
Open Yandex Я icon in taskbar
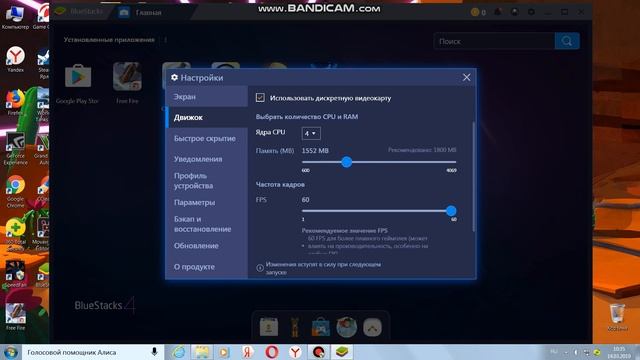(x=248, y=352)
